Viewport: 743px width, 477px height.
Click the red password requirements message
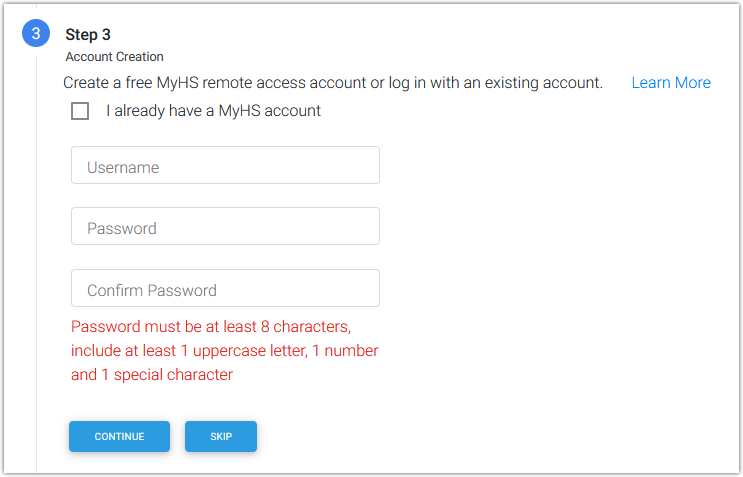click(224, 351)
